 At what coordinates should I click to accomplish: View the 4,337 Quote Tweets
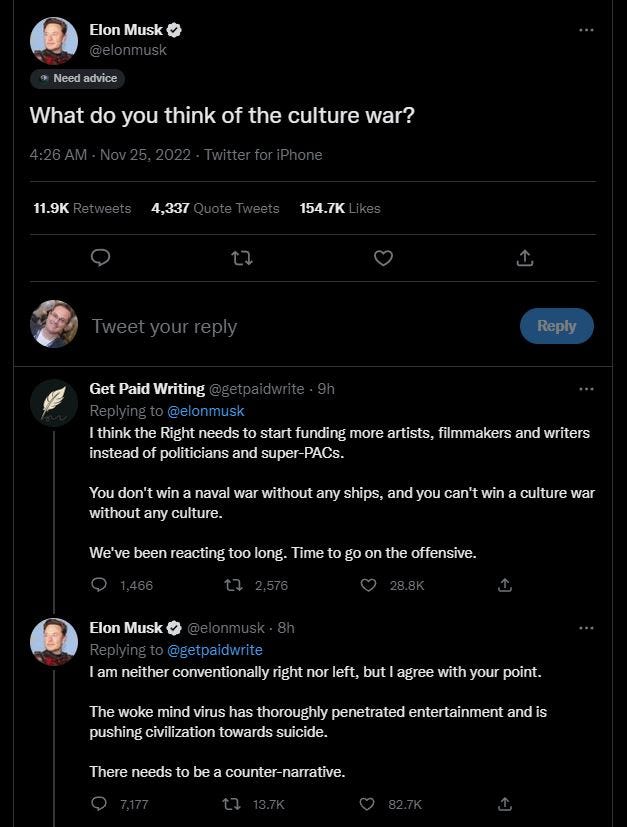pyautogui.click(x=215, y=208)
